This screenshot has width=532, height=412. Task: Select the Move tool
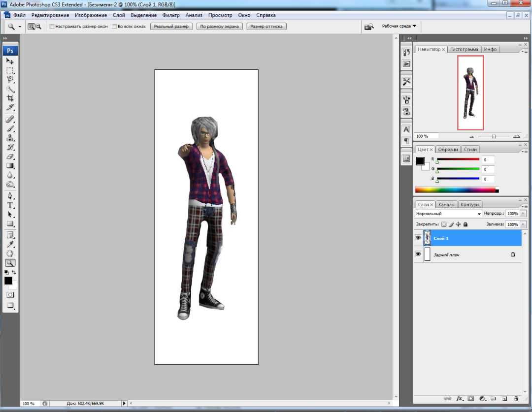click(x=10, y=61)
